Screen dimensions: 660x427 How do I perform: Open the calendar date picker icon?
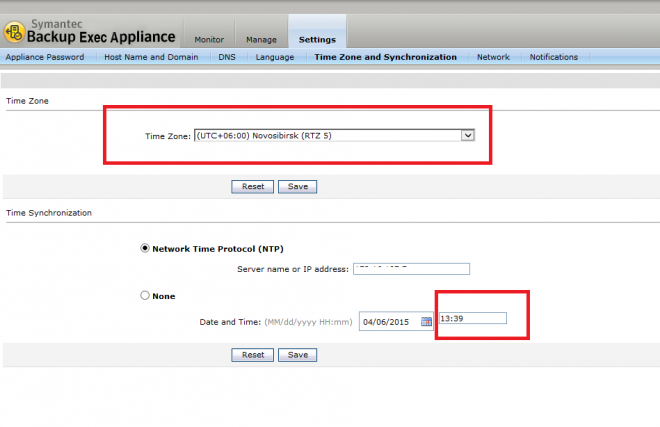(x=426, y=322)
